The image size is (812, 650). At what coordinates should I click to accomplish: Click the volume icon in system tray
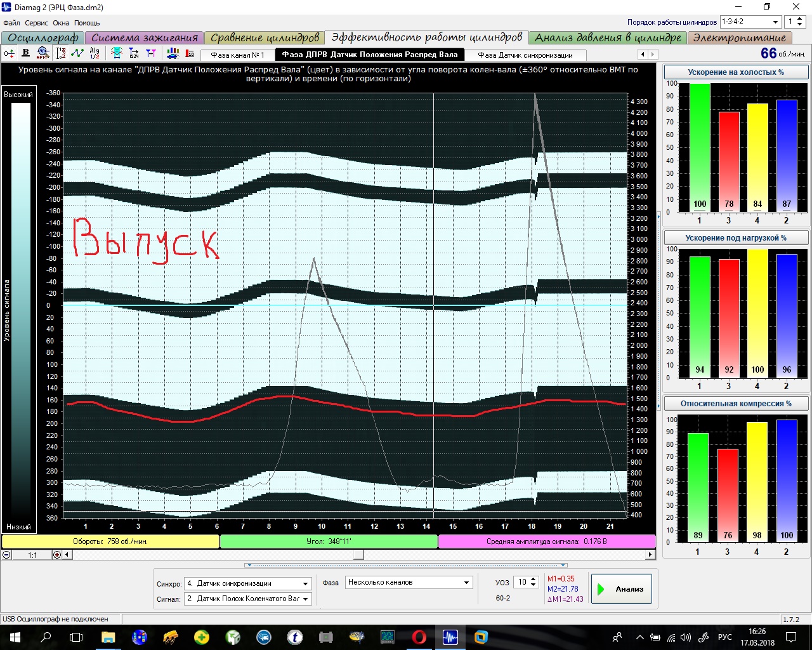[x=686, y=637]
